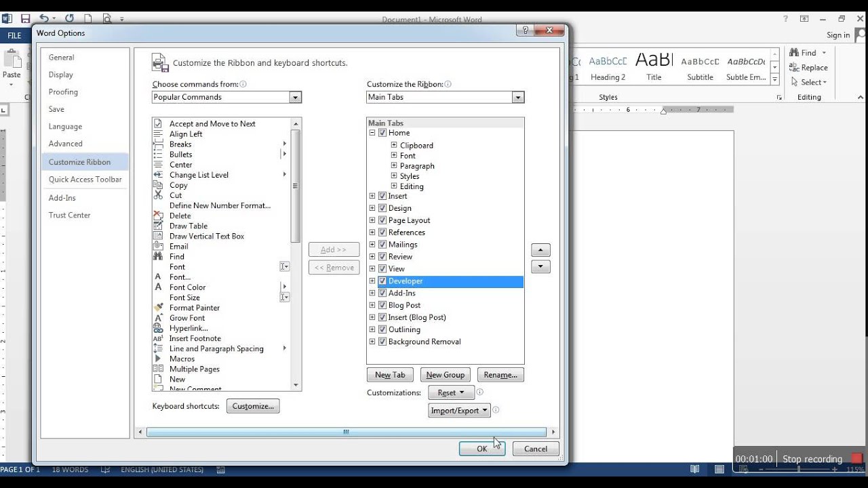Toggle the Mailings checkbox
Viewport: 868px width, 488px height.
[x=382, y=245]
